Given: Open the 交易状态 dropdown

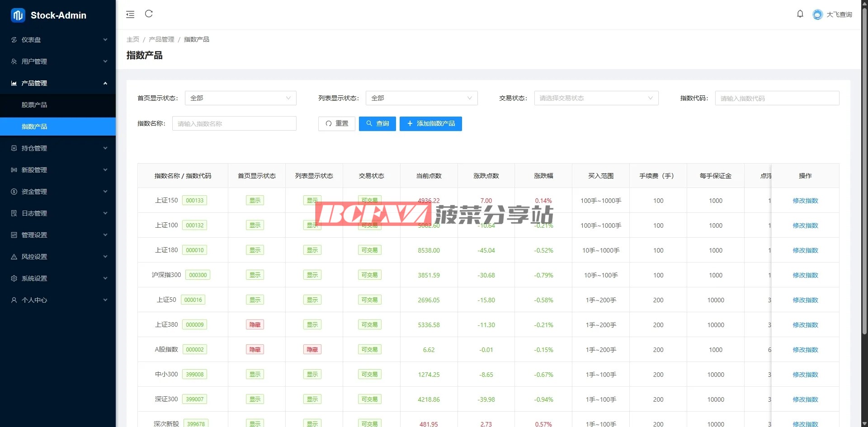Looking at the screenshot, I should (596, 98).
